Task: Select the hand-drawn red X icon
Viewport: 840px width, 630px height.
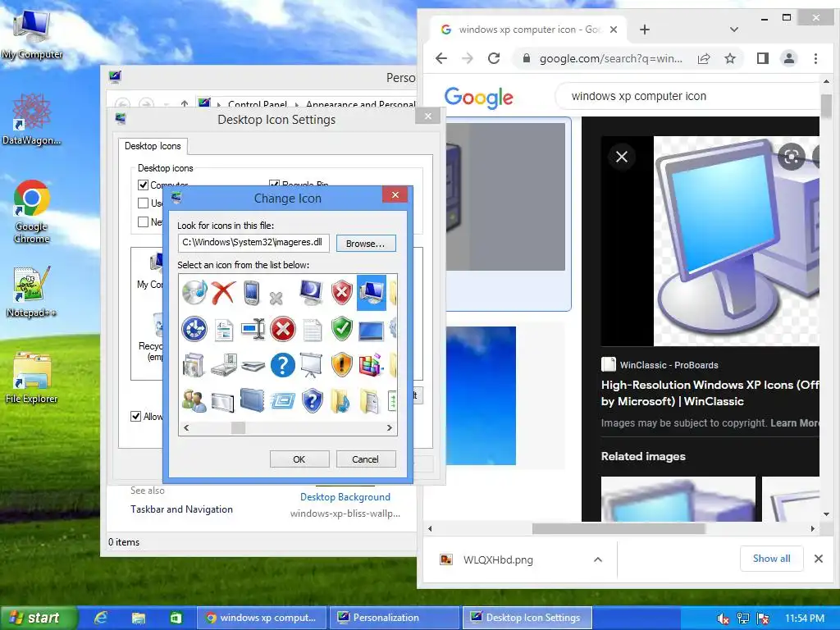Action: tap(223, 293)
